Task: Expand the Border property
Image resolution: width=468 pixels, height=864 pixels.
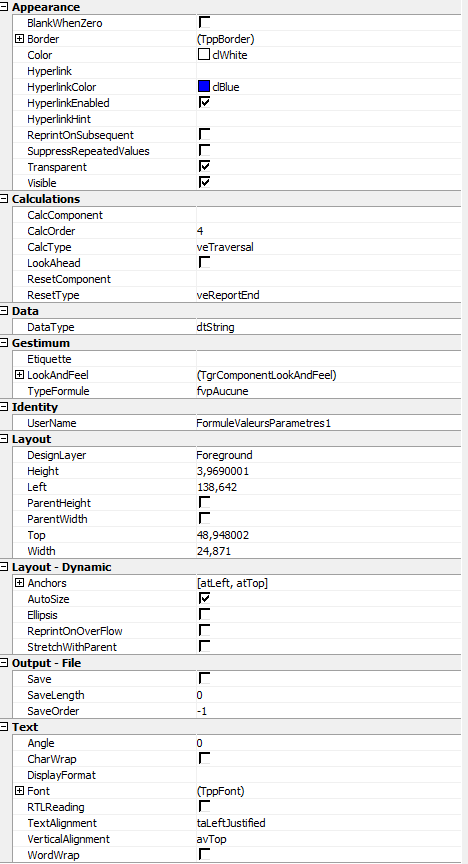Action: click(x=20, y=39)
